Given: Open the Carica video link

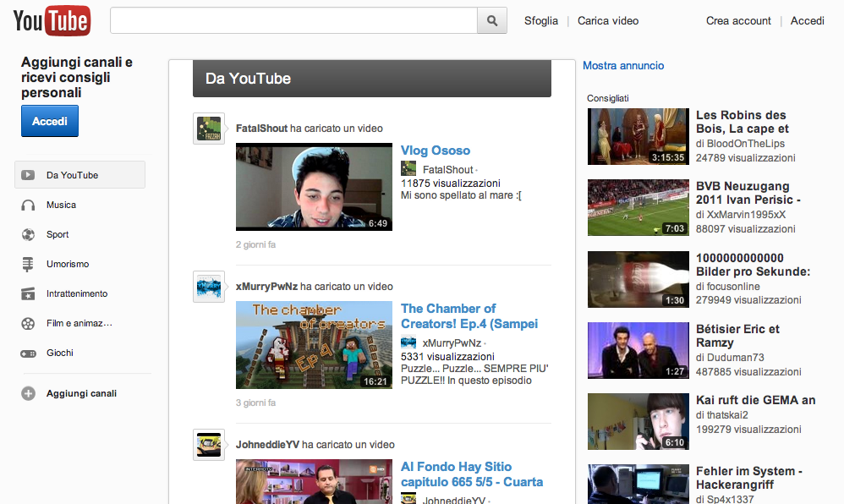Looking at the screenshot, I should tap(608, 20).
